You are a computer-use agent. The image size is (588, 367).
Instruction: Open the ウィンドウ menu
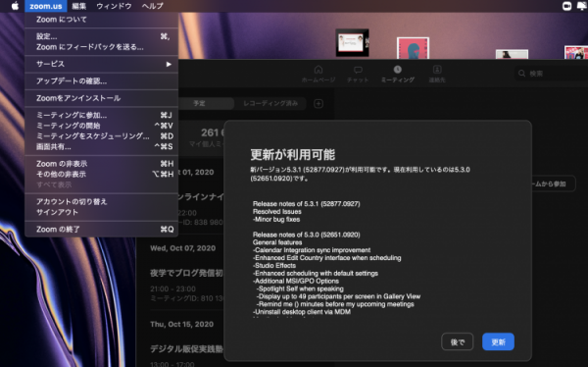(x=114, y=6)
